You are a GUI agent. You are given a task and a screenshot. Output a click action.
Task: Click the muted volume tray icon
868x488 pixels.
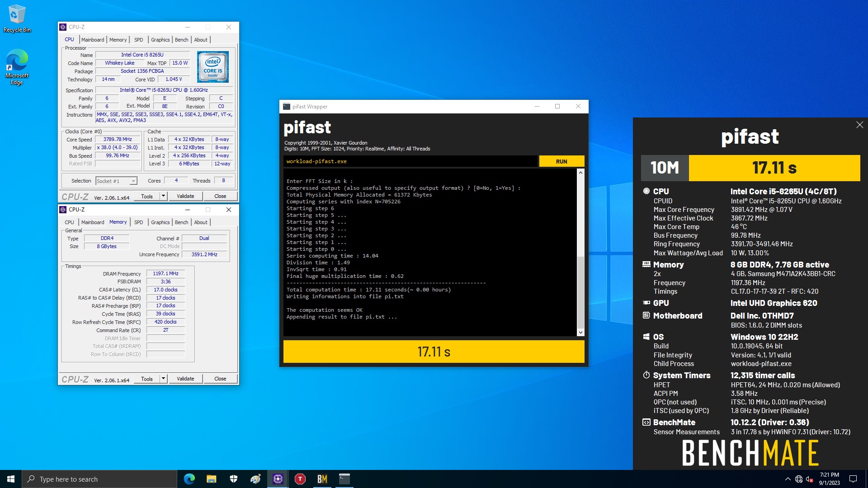tap(810, 479)
